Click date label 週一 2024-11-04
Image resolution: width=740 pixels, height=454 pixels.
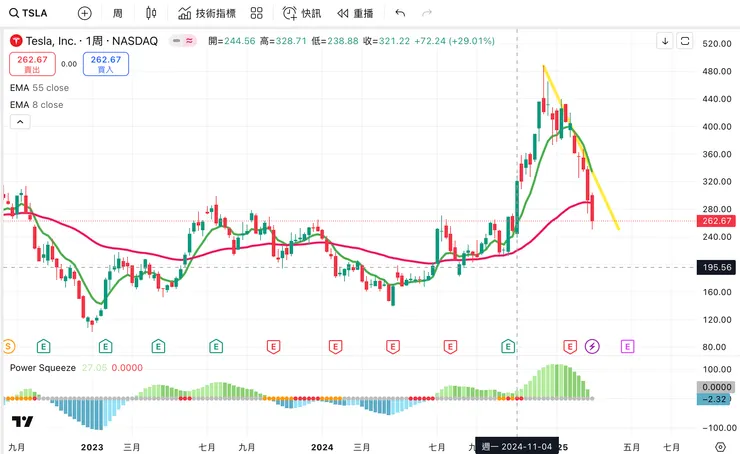[517, 446]
